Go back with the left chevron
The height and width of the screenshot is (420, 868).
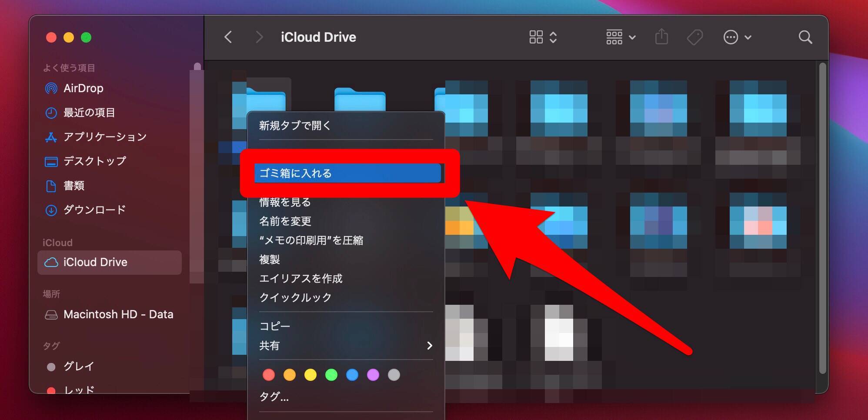(228, 37)
